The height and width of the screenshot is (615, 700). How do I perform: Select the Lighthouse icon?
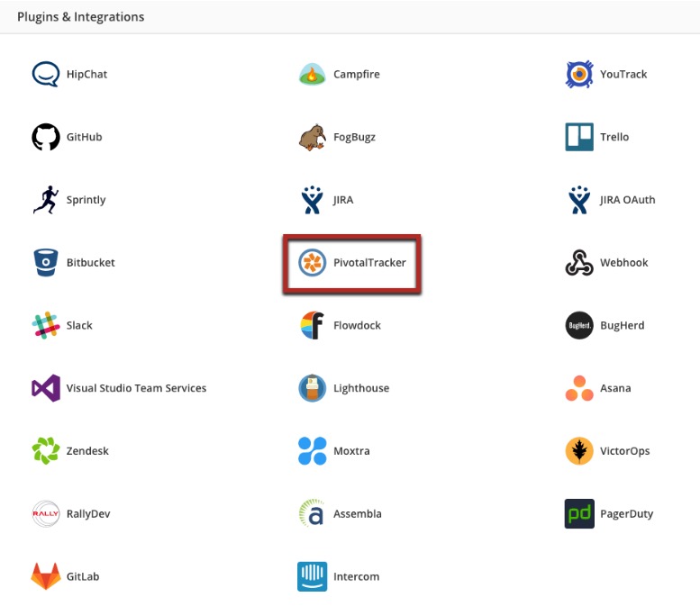[x=312, y=388]
